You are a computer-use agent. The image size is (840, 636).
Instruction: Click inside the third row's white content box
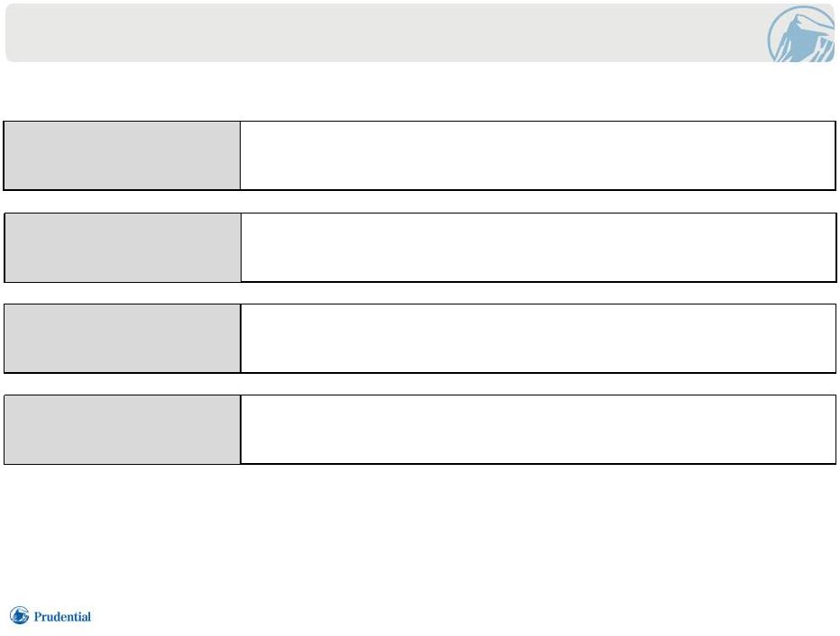point(538,339)
